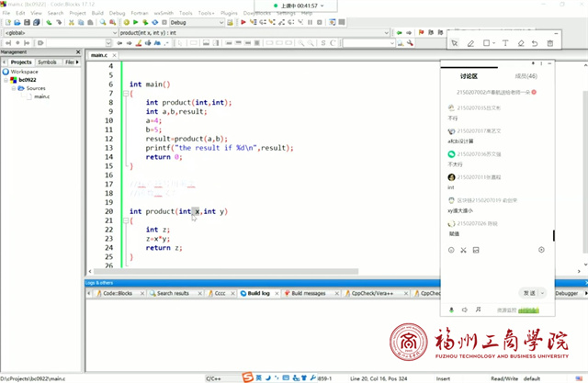Toggle the speaker icon in chat panel

(464, 309)
